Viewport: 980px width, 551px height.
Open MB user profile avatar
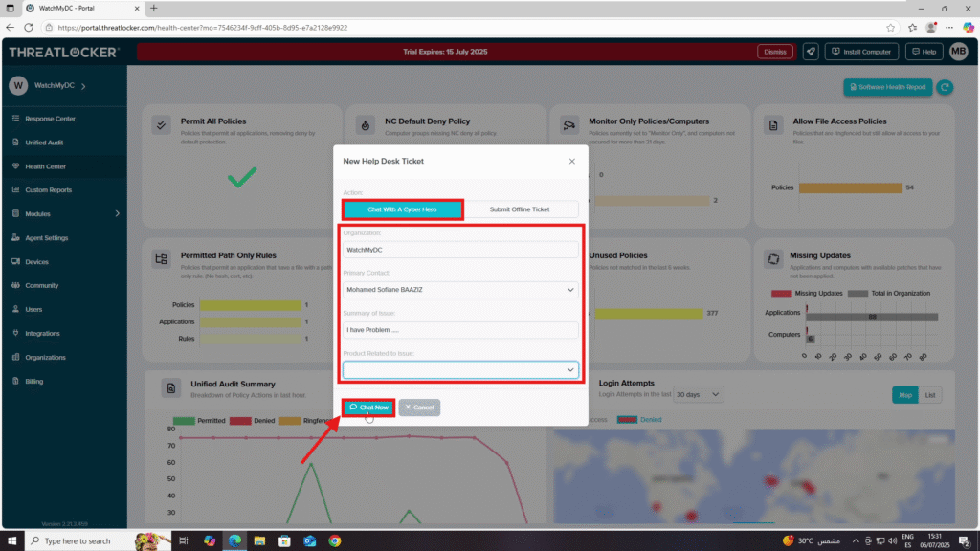click(x=959, y=52)
